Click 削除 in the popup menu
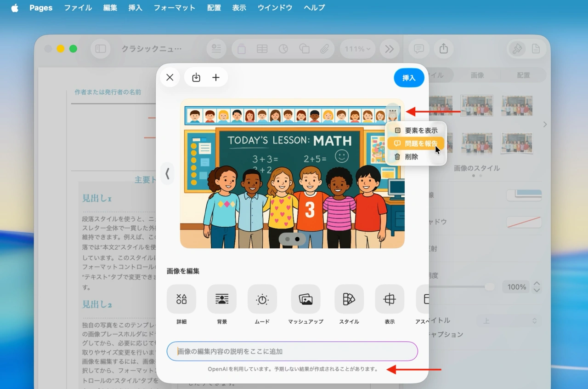This screenshot has height=389, width=588. point(412,157)
